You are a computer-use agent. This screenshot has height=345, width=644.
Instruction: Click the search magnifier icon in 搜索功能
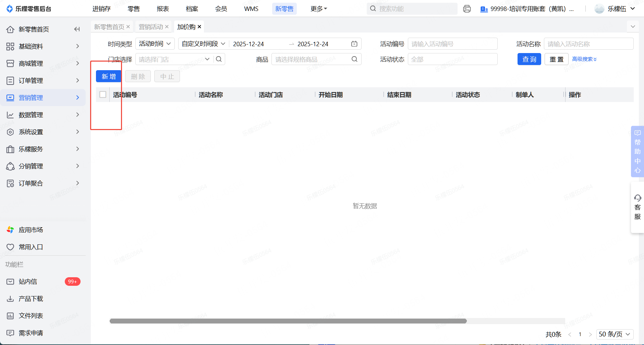coord(373,9)
